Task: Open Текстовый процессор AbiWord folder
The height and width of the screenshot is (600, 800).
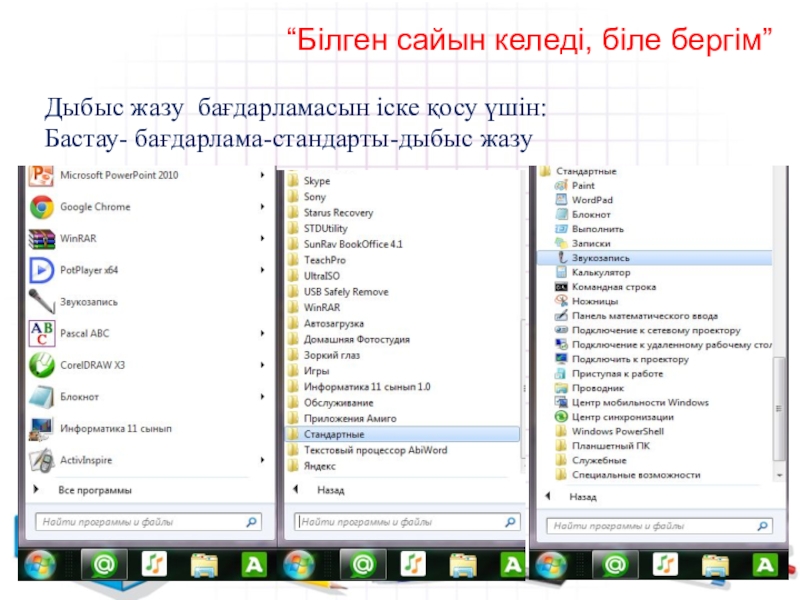Action: 368,450
